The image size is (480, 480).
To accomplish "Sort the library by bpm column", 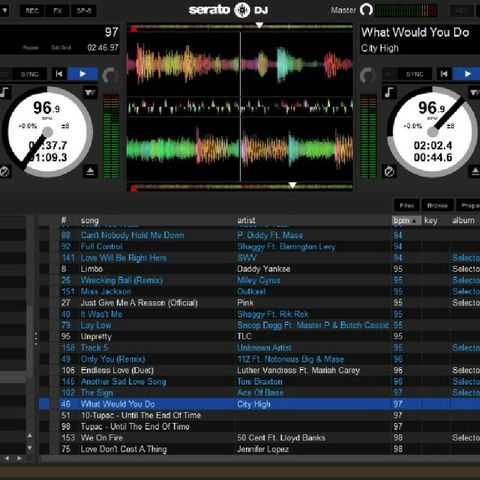I will 406,220.
